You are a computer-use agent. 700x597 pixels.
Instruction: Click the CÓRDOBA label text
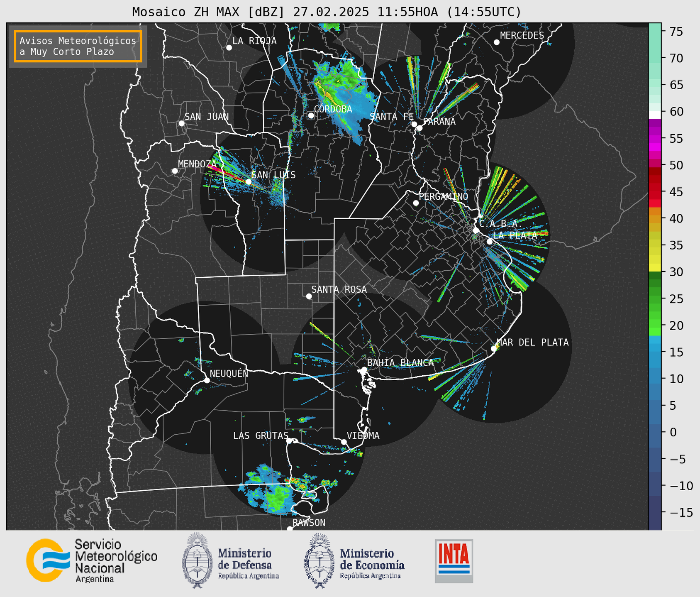pos(333,109)
